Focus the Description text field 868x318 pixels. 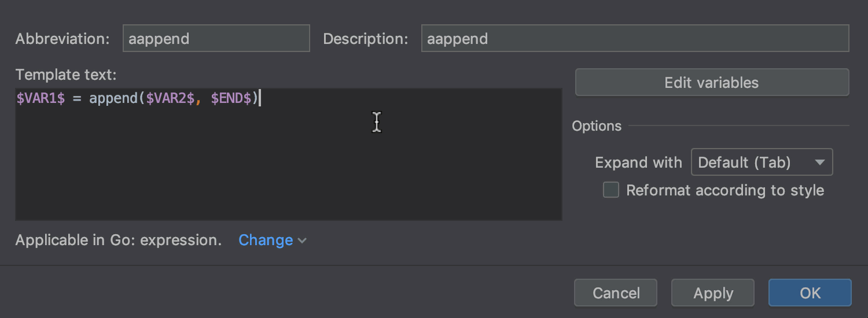[635, 39]
